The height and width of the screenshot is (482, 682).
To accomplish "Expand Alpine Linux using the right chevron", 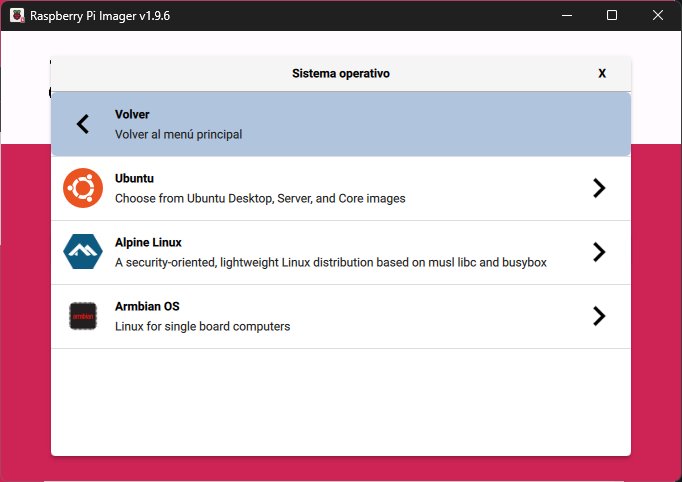I will (x=598, y=252).
